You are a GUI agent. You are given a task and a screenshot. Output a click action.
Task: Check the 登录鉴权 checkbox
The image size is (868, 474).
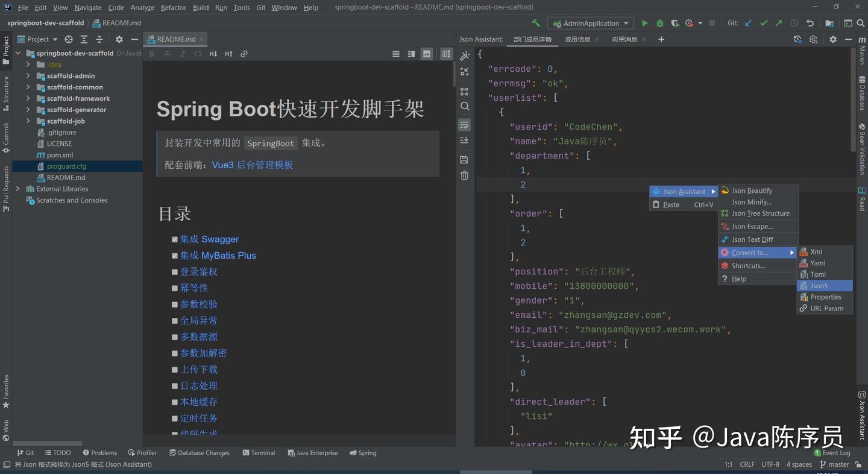[174, 272]
